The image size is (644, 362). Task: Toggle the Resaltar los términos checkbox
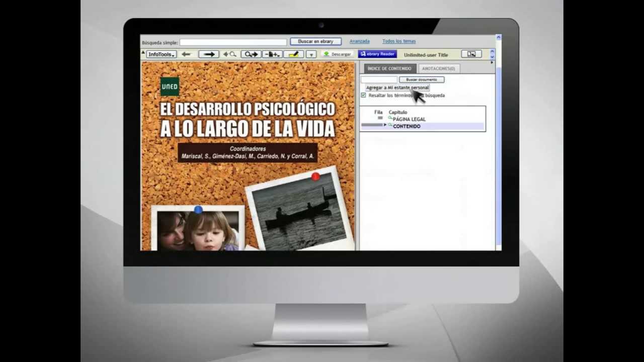click(363, 95)
